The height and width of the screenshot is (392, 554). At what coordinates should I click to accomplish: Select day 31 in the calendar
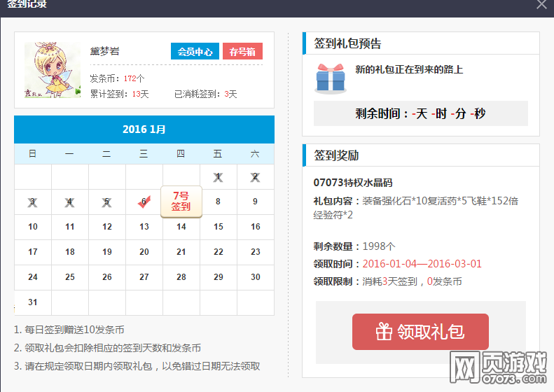tap(33, 302)
